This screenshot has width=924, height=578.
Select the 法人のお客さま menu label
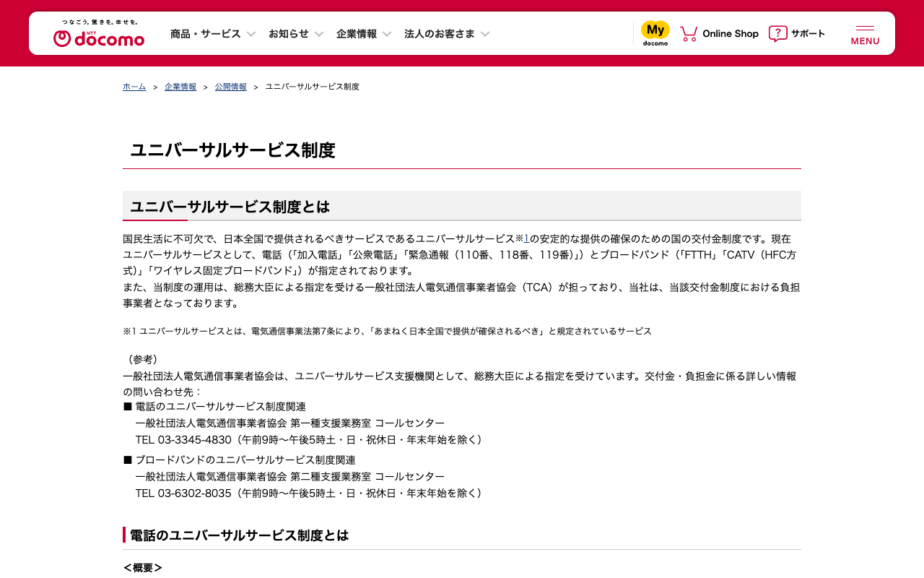click(x=440, y=34)
